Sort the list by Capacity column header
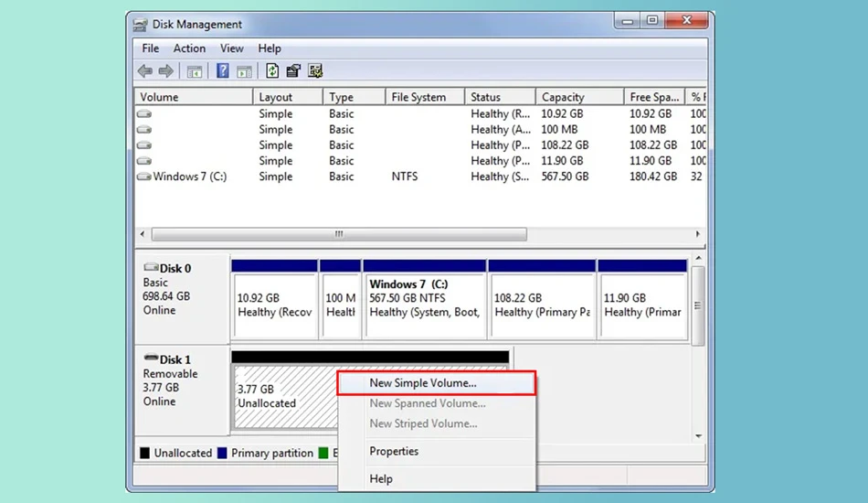868x503 pixels. (x=579, y=97)
